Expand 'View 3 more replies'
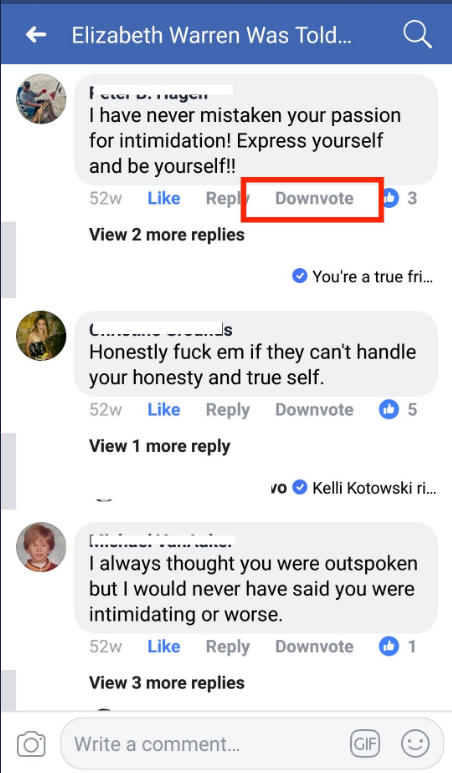Image resolution: width=452 pixels, height=773 pixels. pos(167,683)
